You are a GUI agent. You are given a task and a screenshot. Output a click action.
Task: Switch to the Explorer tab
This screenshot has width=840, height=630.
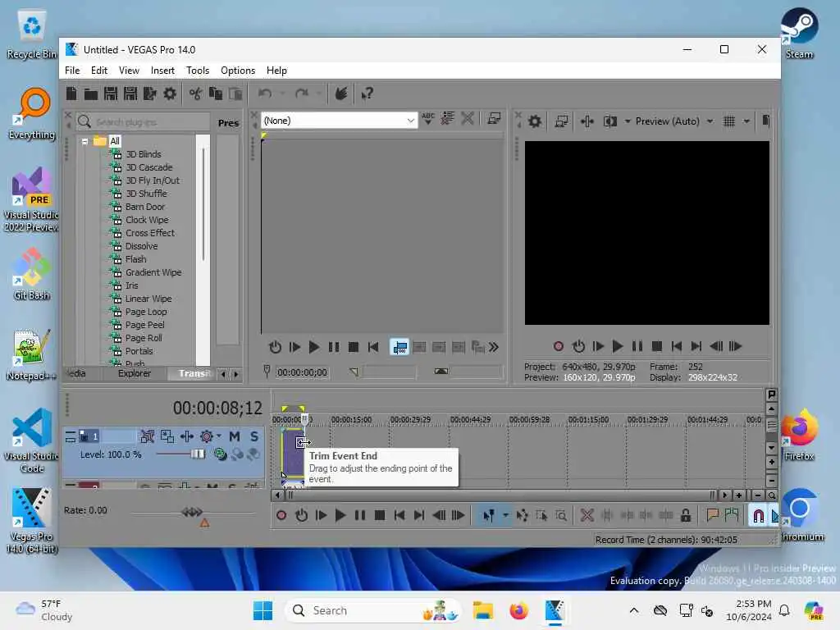click(x=135, y=373)
